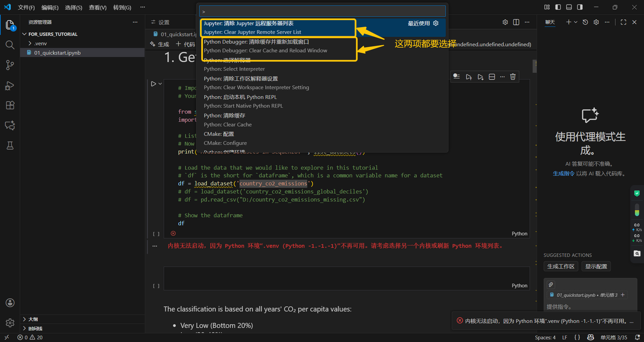Toggle the bottom panel layout button
Screen dimensions: 644x342
(x=569, y=7)
